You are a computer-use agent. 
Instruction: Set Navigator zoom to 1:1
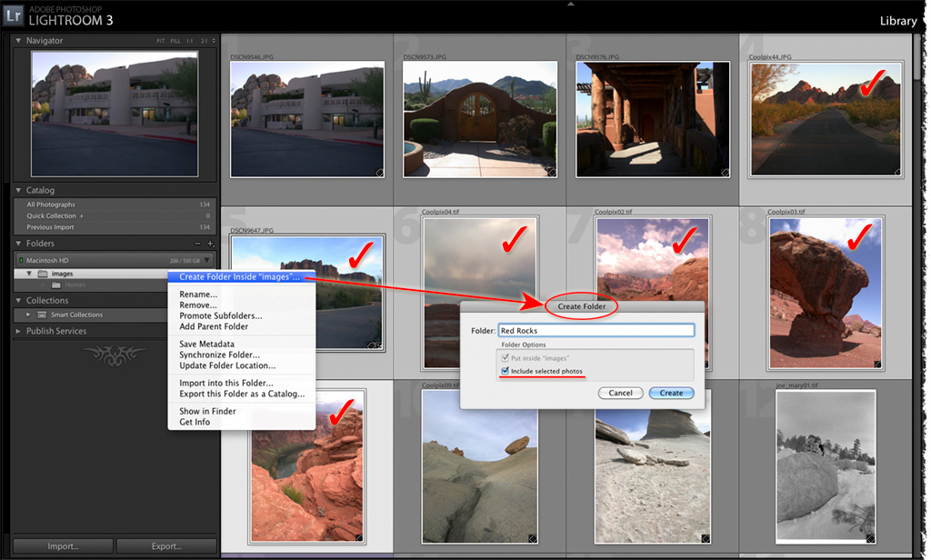tap(190, 41)
